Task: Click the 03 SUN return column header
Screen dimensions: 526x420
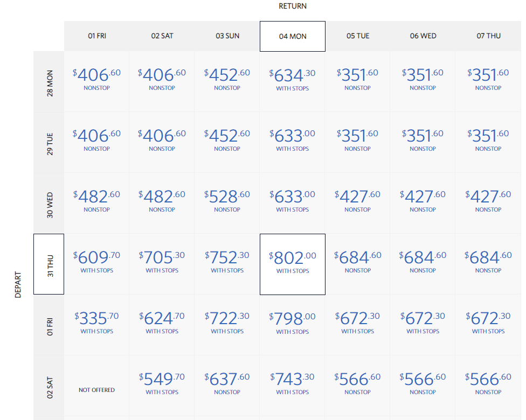Action: [x=227, y=36]
